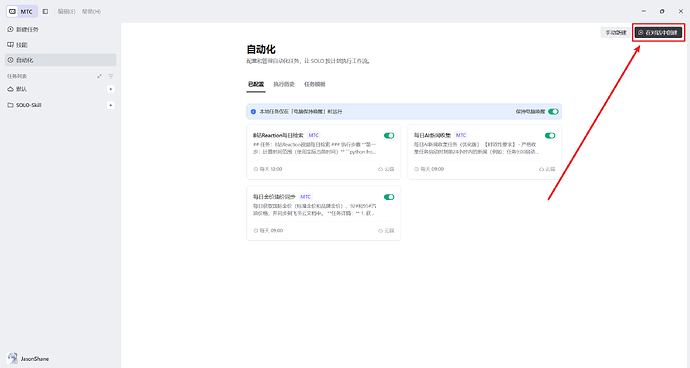Switch to the 执行历史 tab
This screenshot has width=690, height=368.
pyautogui.click(x=284, y=84)
